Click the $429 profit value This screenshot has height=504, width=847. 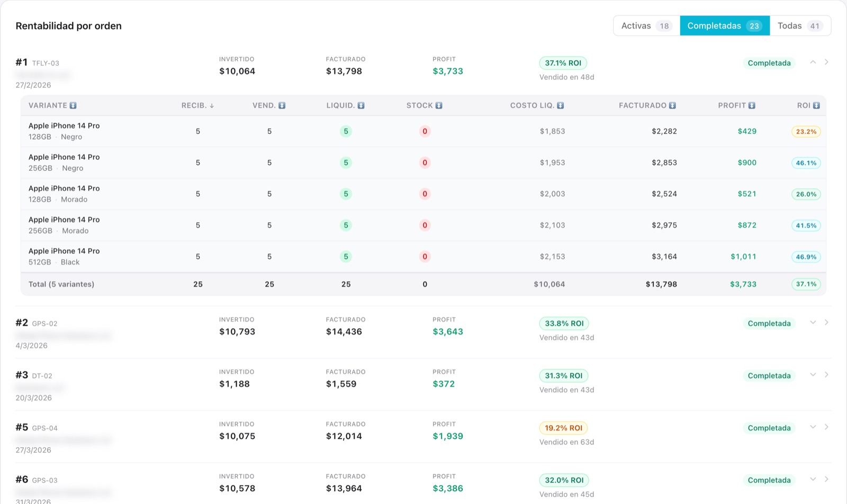(x=747, y=131)
